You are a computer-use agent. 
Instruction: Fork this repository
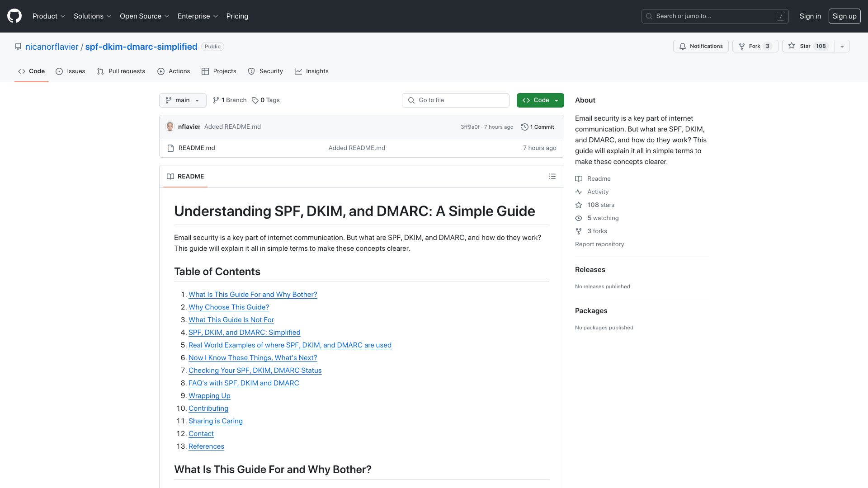(755, 46)
